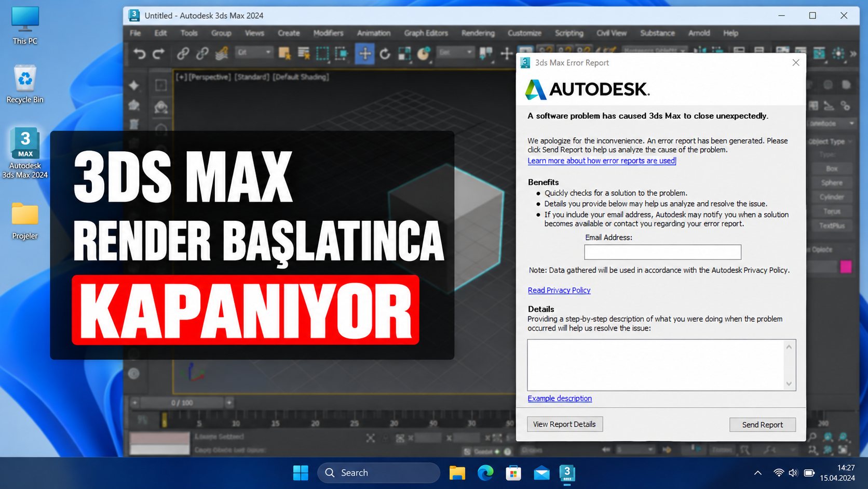The image size is (868, 489).
Task: Toggle the Window/Crossing selection icon
Action: (342, 53)
